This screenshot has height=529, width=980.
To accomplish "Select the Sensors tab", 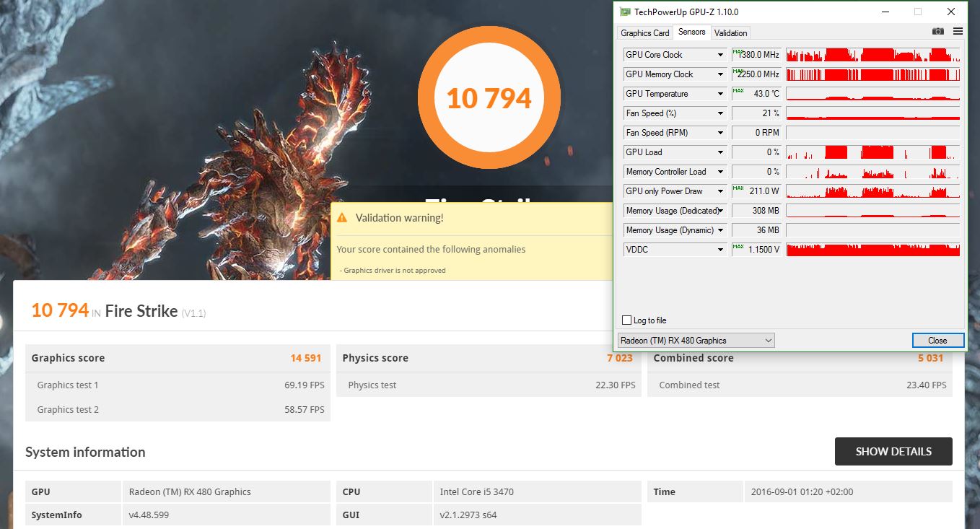I will [x=692, y=32].
